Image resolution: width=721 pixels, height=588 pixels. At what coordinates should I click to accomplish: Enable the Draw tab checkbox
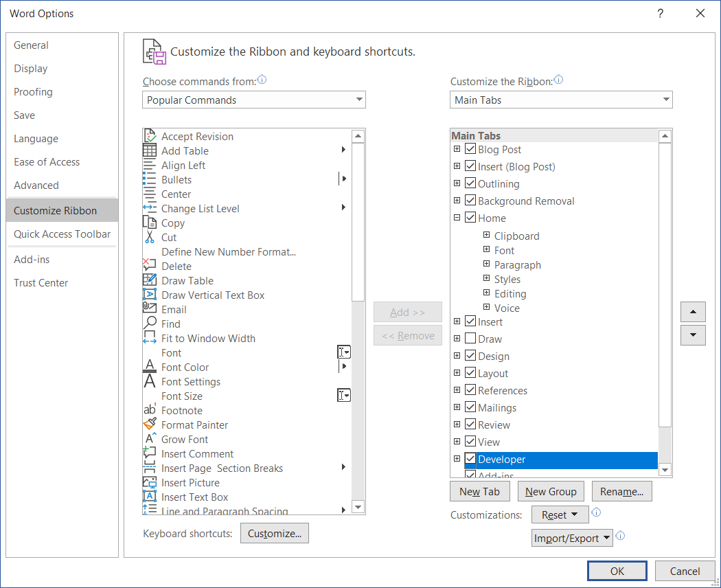tap(470, 339)
